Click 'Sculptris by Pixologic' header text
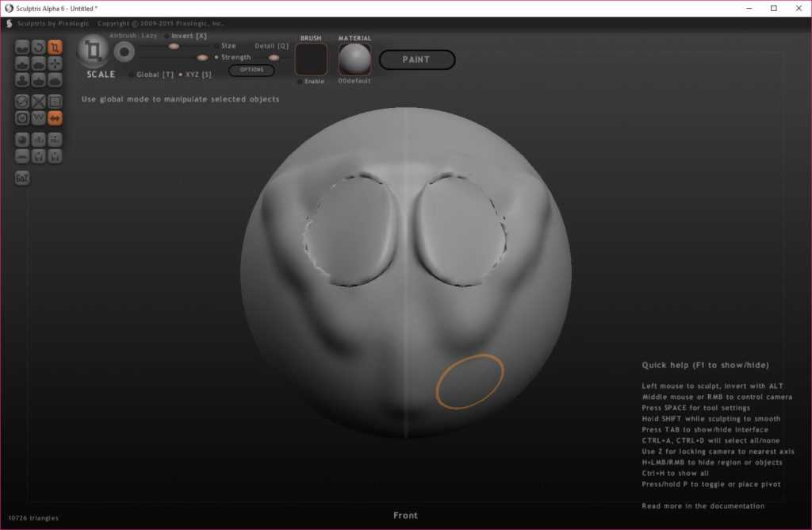The width and height of the screenshot is (812, 530). point(53,23)
